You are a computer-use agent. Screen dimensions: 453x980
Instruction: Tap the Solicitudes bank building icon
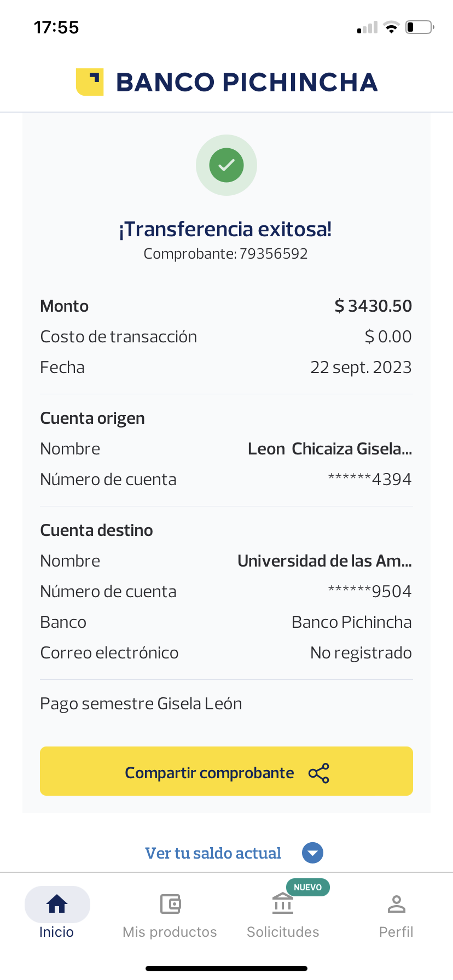(283, 903)
